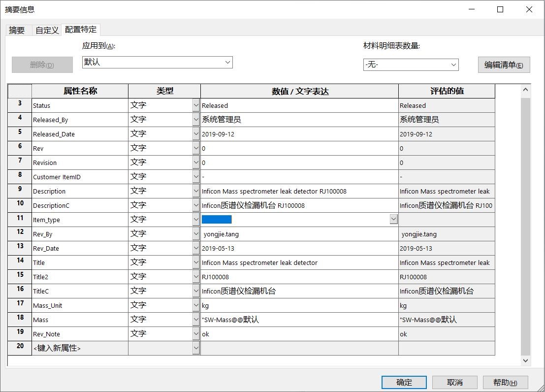This screenshot has width=545, height=392.
Task: Expand type dropdown for Description row
Action: 196,191
